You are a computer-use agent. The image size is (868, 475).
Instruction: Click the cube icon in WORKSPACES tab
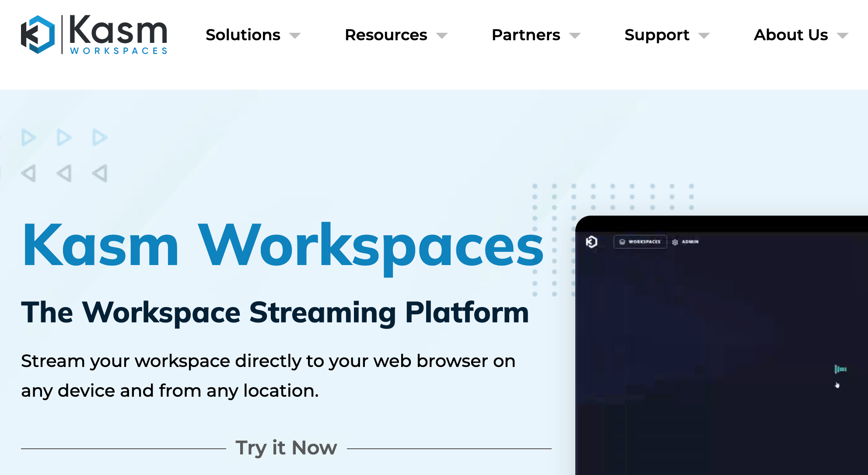tap(622, 242)
